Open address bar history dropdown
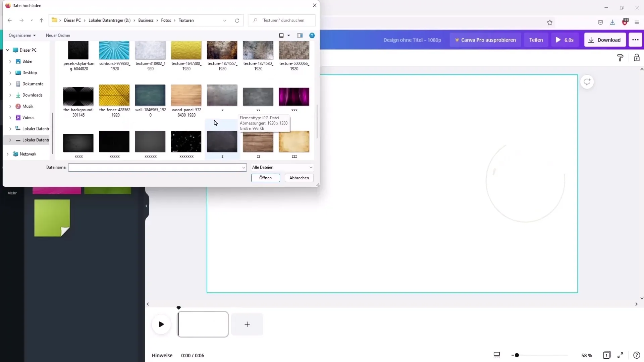644x362 pixels. click(224, 20)
